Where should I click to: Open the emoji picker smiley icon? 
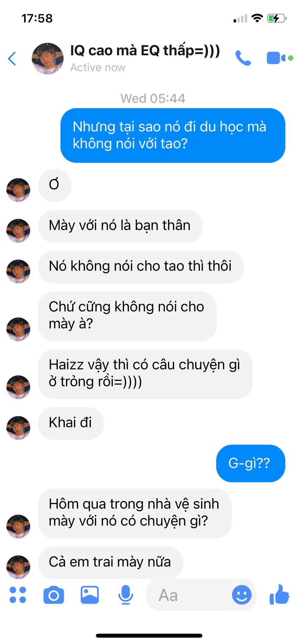(242, 595)
